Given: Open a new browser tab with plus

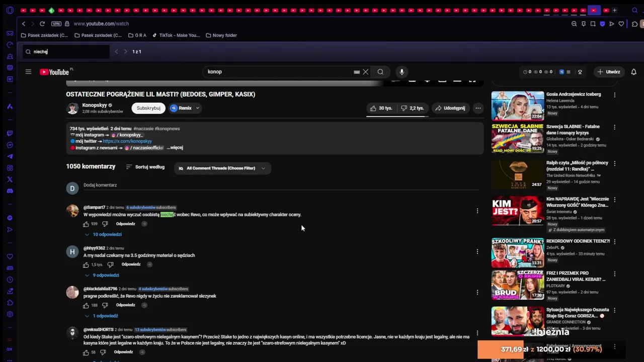Looking at the screenshot, I should pos(614,10).
